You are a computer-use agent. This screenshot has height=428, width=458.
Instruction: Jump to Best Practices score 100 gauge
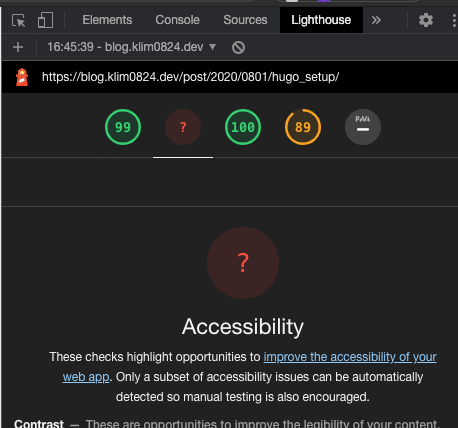[x=243, y=127]
